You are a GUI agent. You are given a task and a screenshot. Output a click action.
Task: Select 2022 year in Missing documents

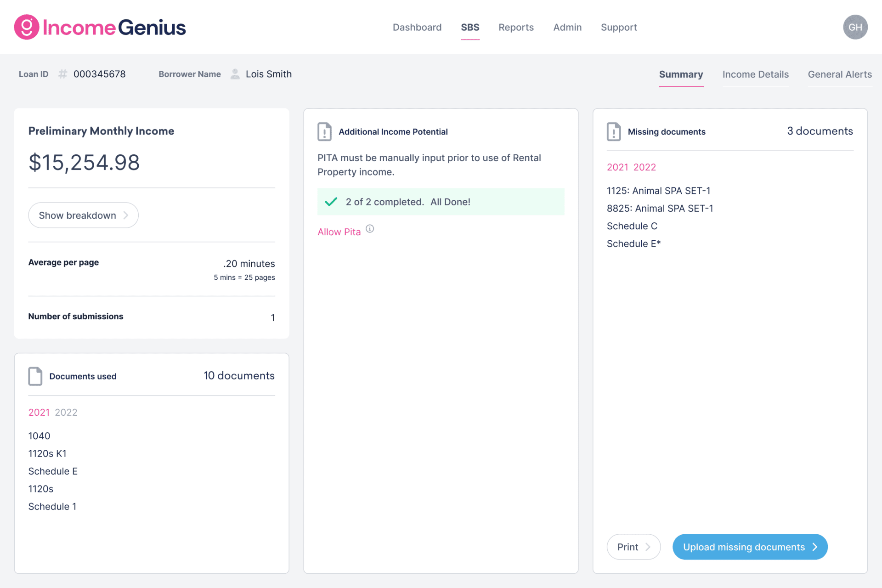(645, 167)
